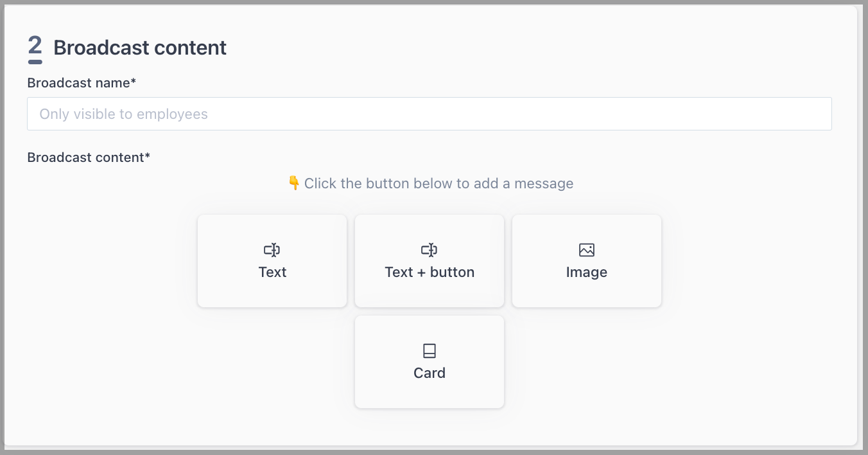The height and width of the screenshot is (455, 868).
Task: Click the 'Text' label in first tile
Action: click(272, 272)
